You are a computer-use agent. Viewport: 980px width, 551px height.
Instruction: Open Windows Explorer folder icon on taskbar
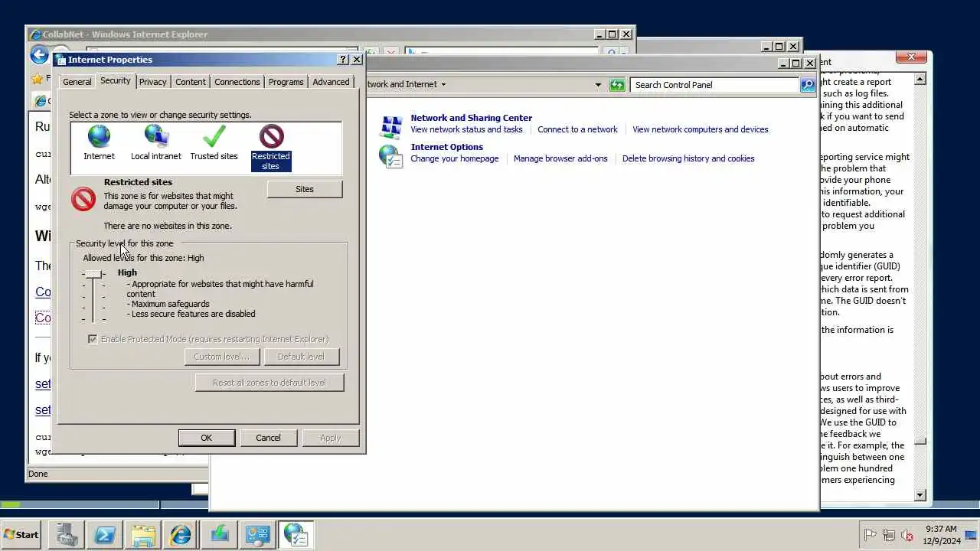[x=143, y=534]
